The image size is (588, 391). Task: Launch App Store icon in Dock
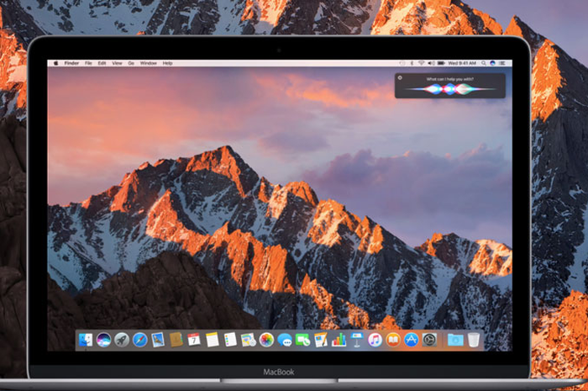click(x=411, y=340)
